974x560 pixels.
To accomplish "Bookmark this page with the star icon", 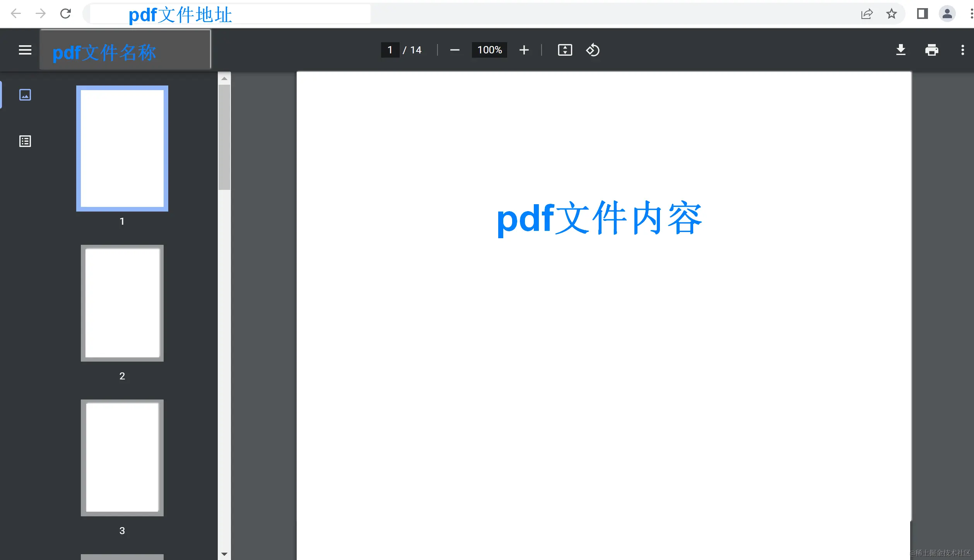I will point(891,14).
